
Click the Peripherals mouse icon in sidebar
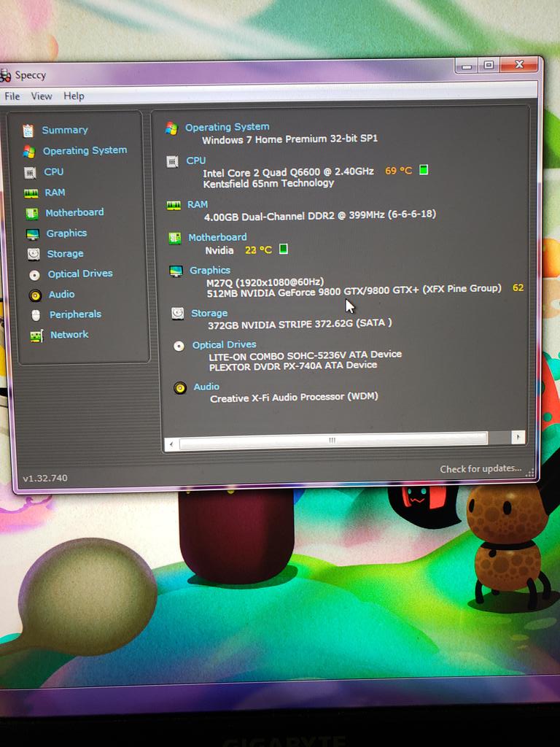[36, 315]
